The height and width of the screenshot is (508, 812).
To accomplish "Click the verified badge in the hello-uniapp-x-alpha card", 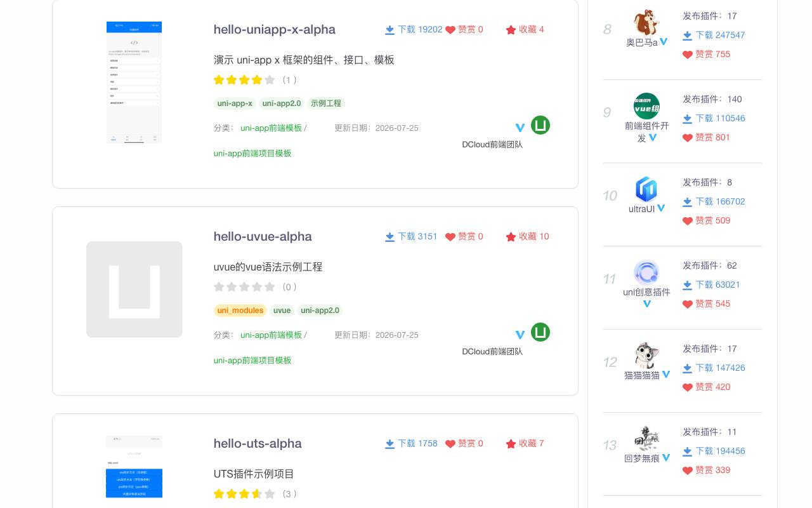I will coord(520,128).
